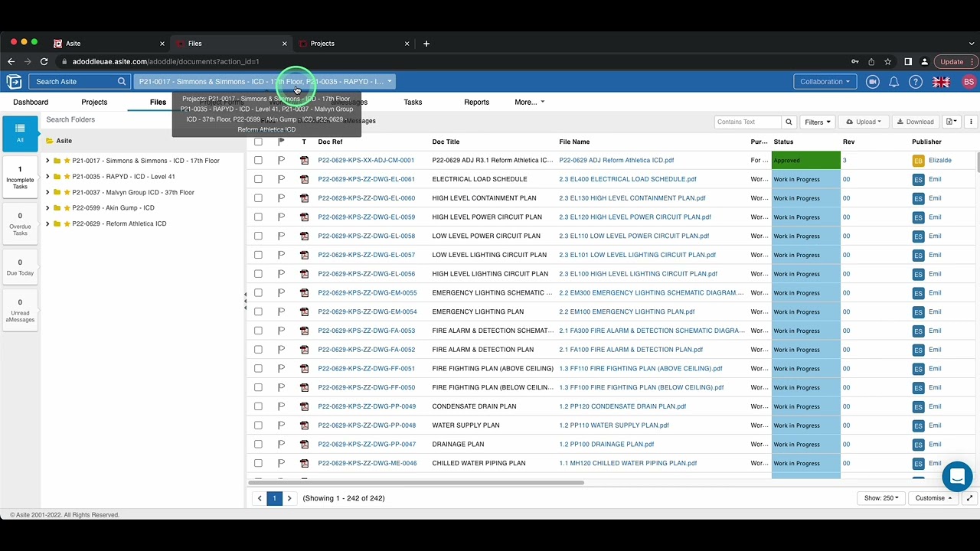Reload the page in browser
980x551 pixels.
coord(44,61)
